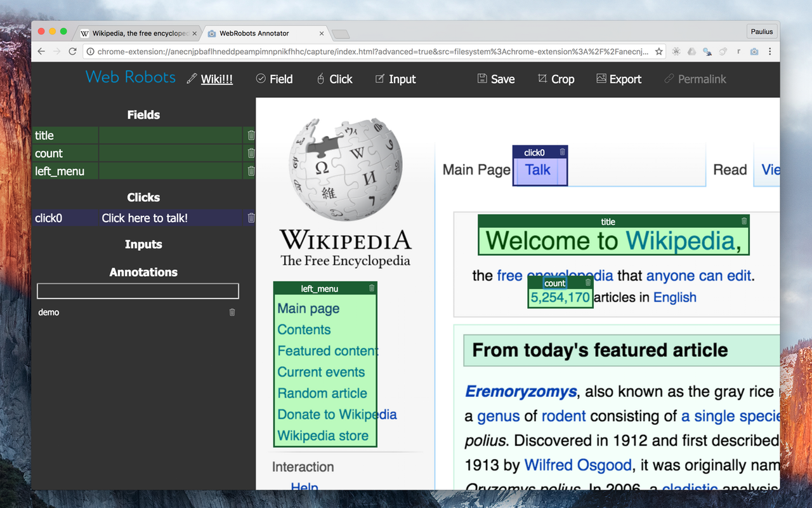This screenshot has width=812, height=508.
Task: Open a new browser tab
Action: (x=341, y=34)
